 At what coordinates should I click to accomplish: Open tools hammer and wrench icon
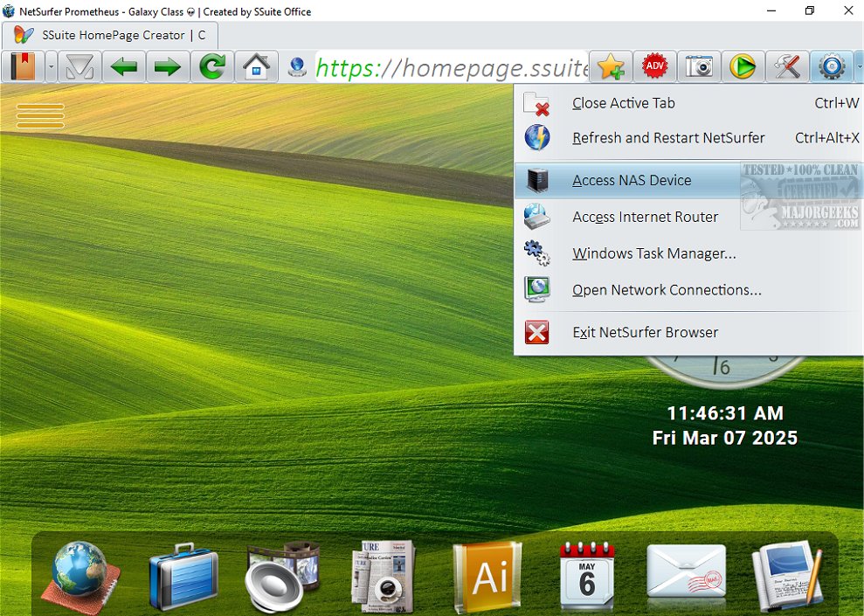787,66
